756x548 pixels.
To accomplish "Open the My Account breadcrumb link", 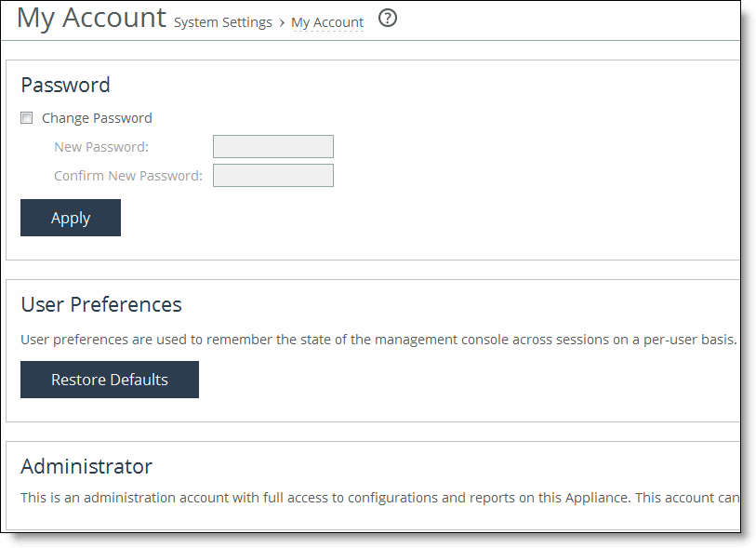I will (x=327, y=22).
